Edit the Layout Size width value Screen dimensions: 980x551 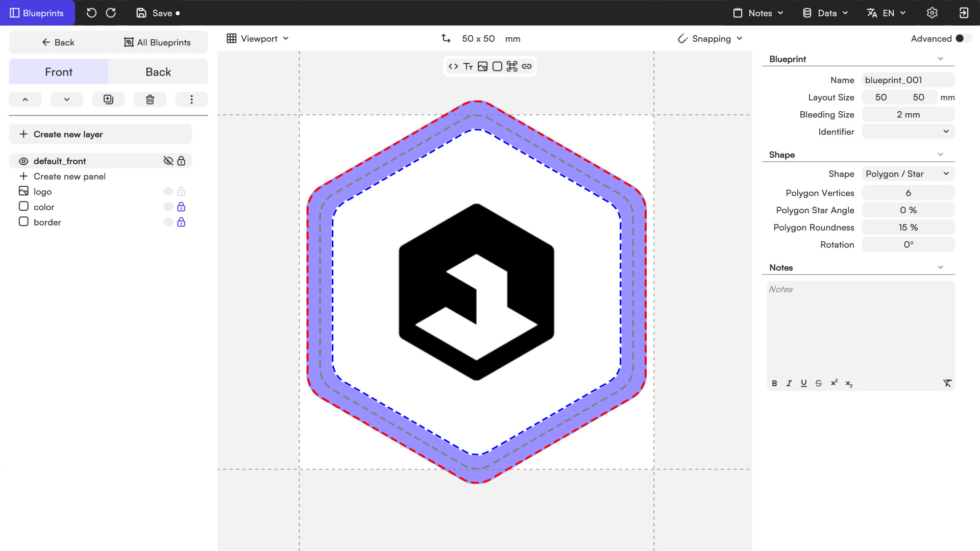pos(881,97)
